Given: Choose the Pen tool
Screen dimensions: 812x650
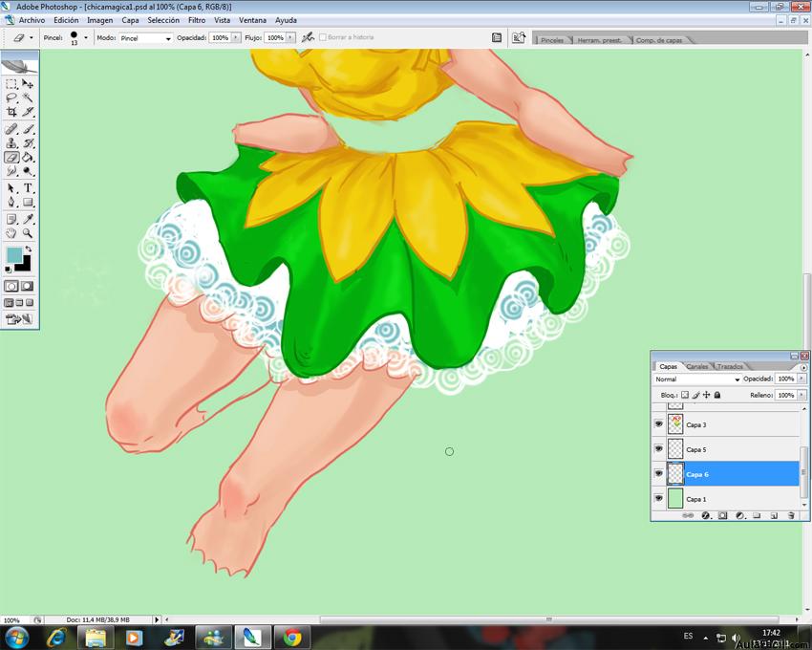Looking at the screenshot, I should pos(11,202).
